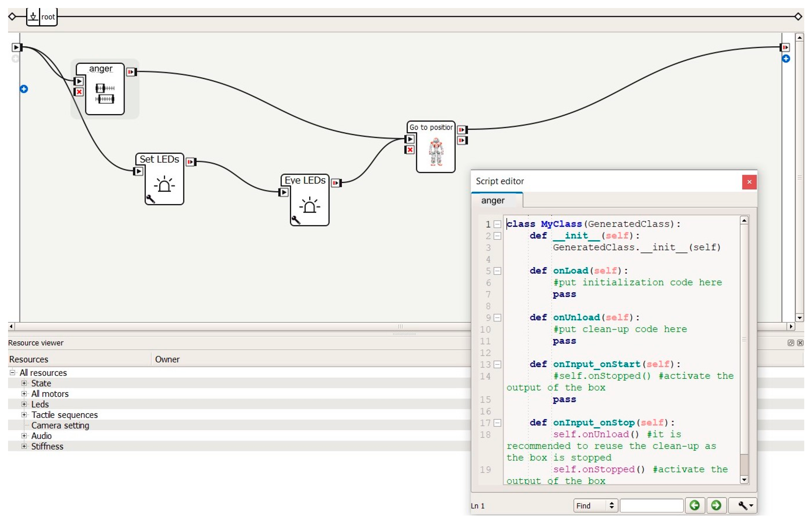The width and height of the screenshot is (812, 523).
Task: Select the anger script tab
Action: coord(494,201)
